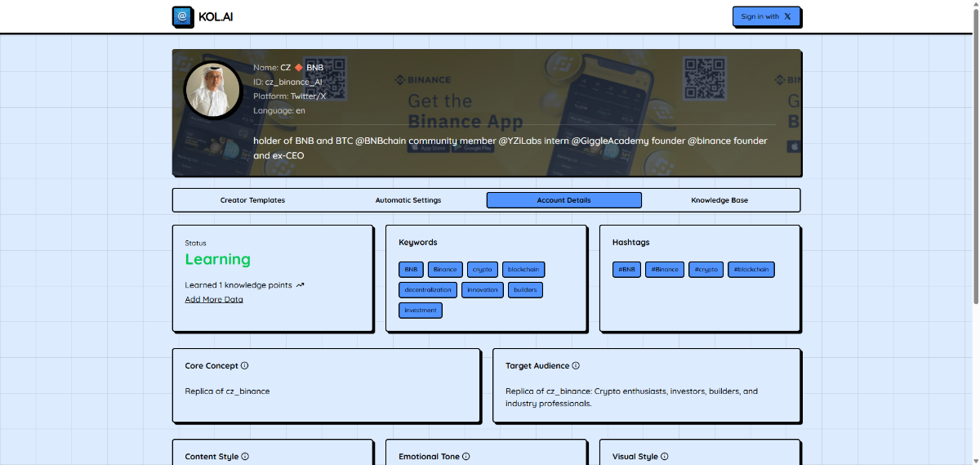Show the Target Audience info icon
The image size is (980, 465).
[x=576, y=366]
